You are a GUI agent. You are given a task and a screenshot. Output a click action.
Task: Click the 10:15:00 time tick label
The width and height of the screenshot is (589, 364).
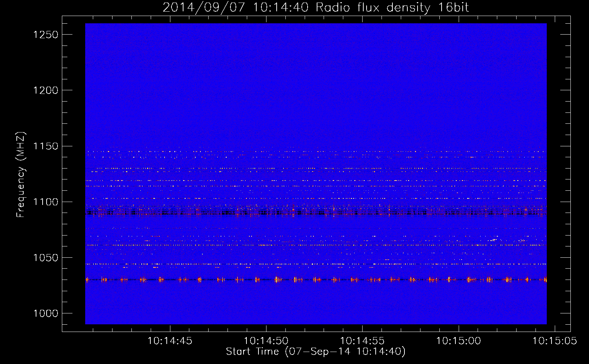459,341
